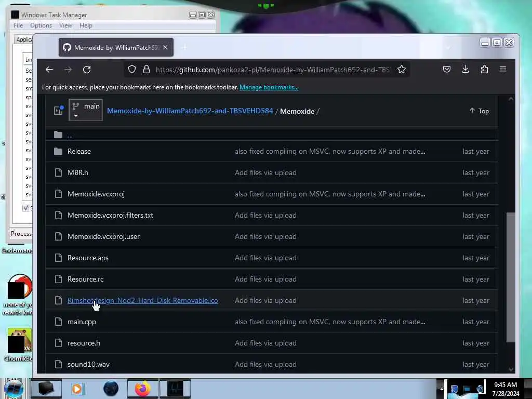The width and height of the screenshot is (532, 399).
Task: Click Manage bookmarks link
Action: click(269, 87)
